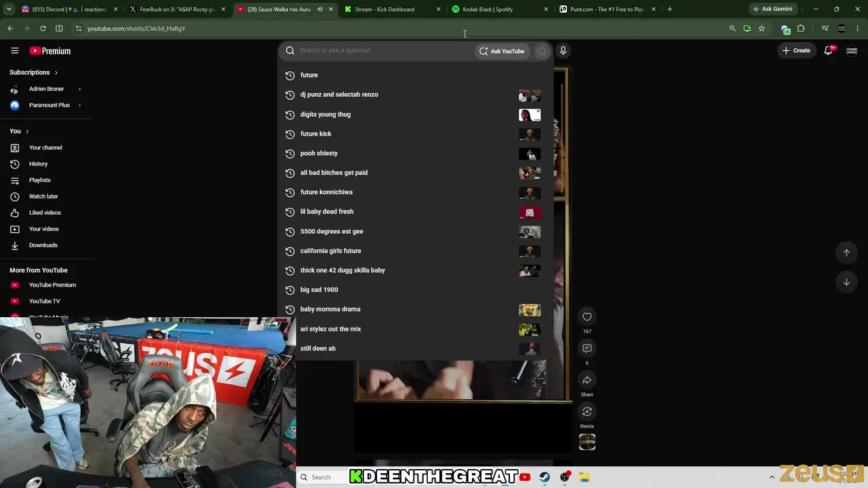This screenshot has width=868, height=488.
Task: Open Playlists in the sidebar
Action: 47,180
